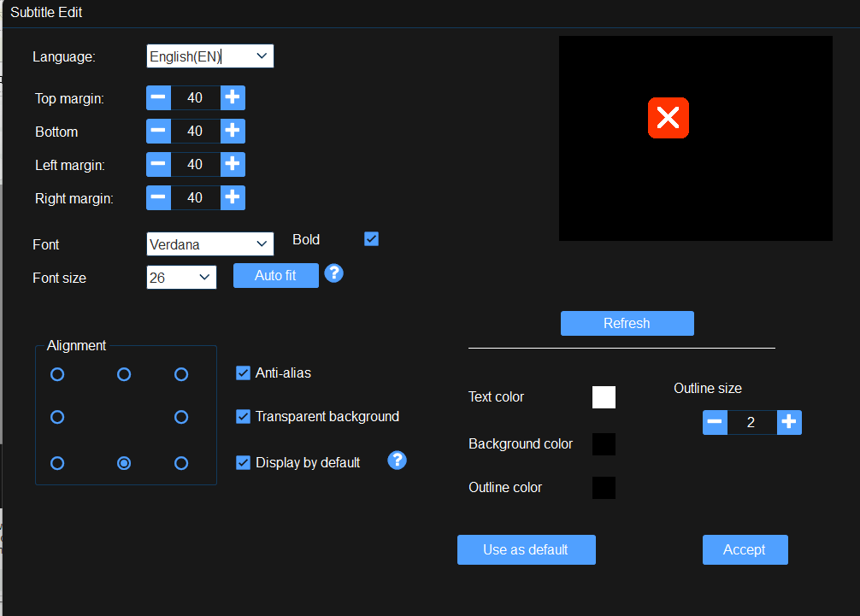Screen dimensions: 860x616
Task: Pick the white Text color swatch
Action: pyautogui.click(x=604, y=397)
